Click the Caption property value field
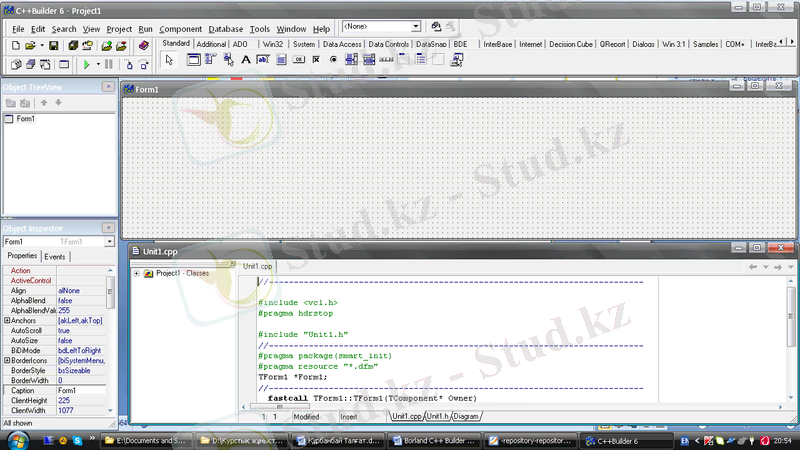 pyautogui.click(x=81, y=390)
